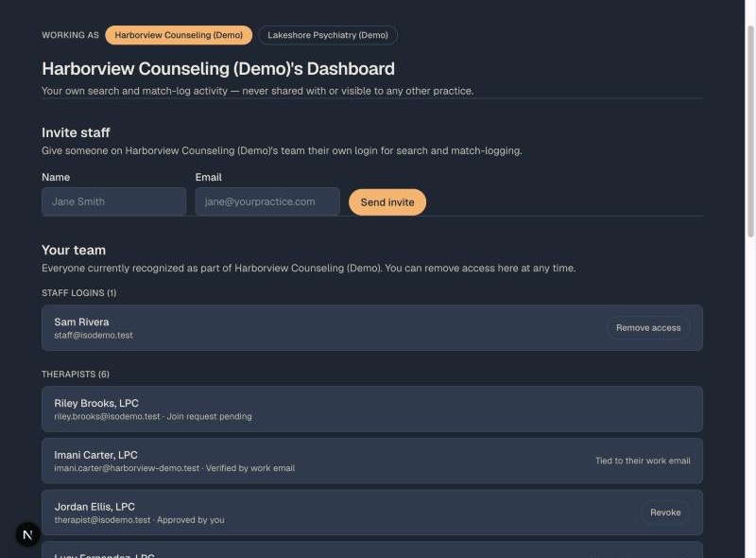756x558 pixels.
Task: Click Imani Carter, LPC name
Action: [96, 455]
